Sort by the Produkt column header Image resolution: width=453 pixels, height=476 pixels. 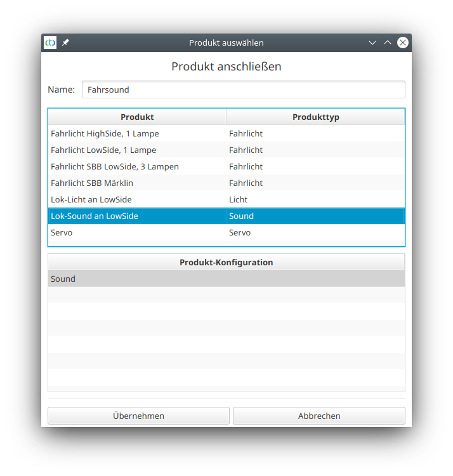137,117
